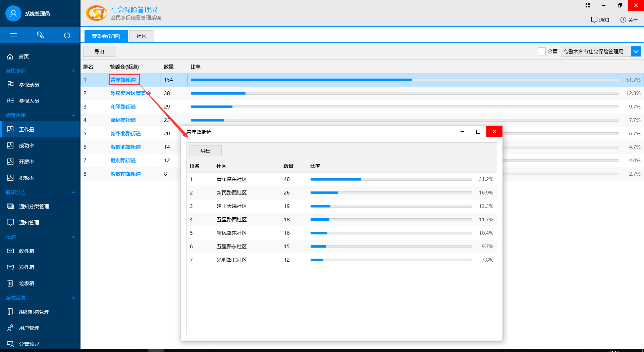Collapse the 领导决策 sidebar section
This screenshot has width=644, height=352.
(x=73, y=116)
